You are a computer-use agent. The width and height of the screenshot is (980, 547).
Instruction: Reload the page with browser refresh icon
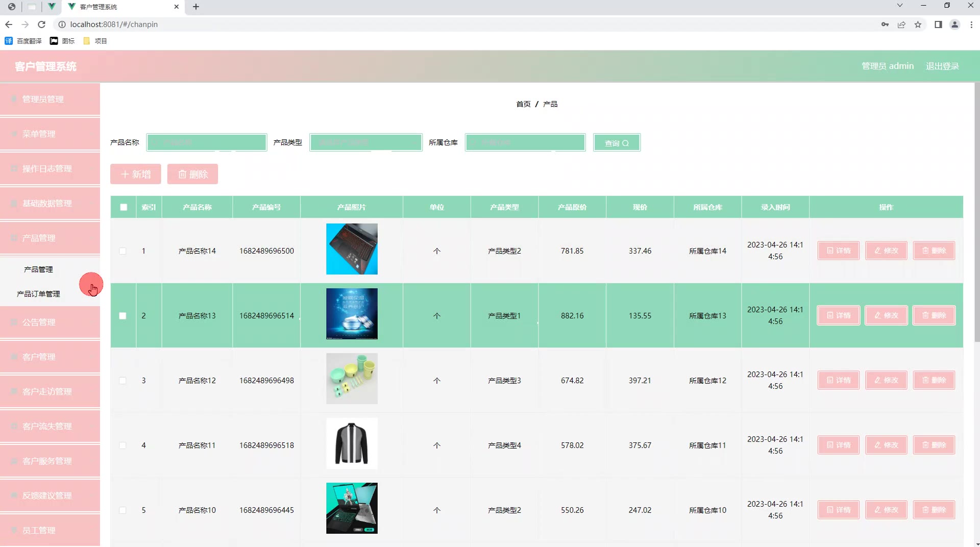coord(42,24)
